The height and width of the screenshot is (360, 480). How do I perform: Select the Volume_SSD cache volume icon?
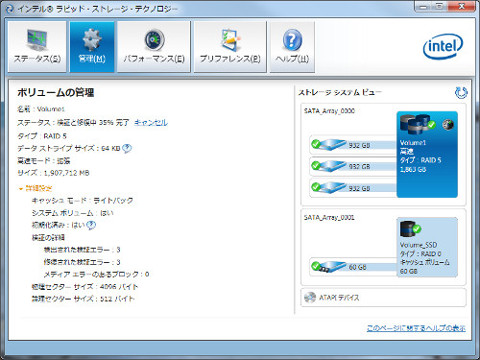pos(410,229)
